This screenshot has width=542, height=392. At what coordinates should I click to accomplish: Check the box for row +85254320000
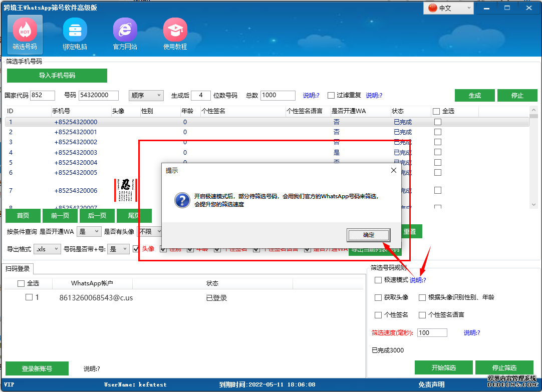click(x=438, y=122)
